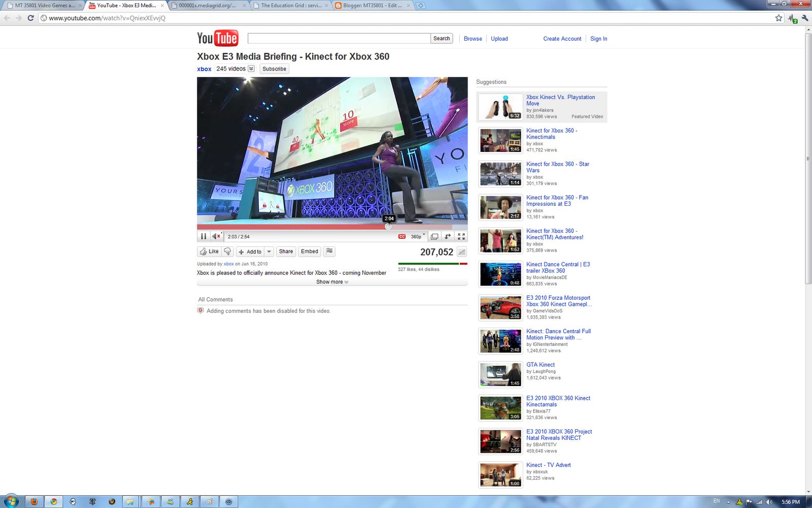Open Kinect - TV Advert link
Image resolution: width=812 pixels, height=508 pixels.
(x=549, y=465)
